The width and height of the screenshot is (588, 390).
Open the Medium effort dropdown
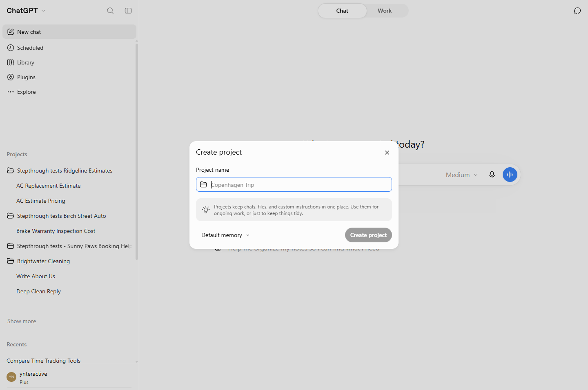coord(462,175)
